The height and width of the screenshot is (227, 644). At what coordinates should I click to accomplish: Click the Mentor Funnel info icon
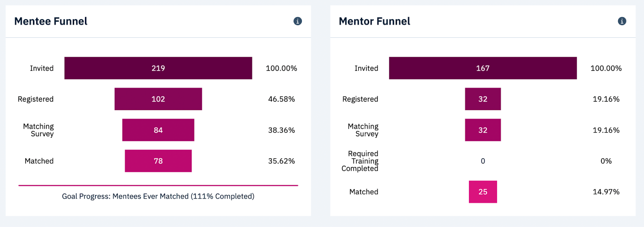pyautogui.click(x=622, y=21)
